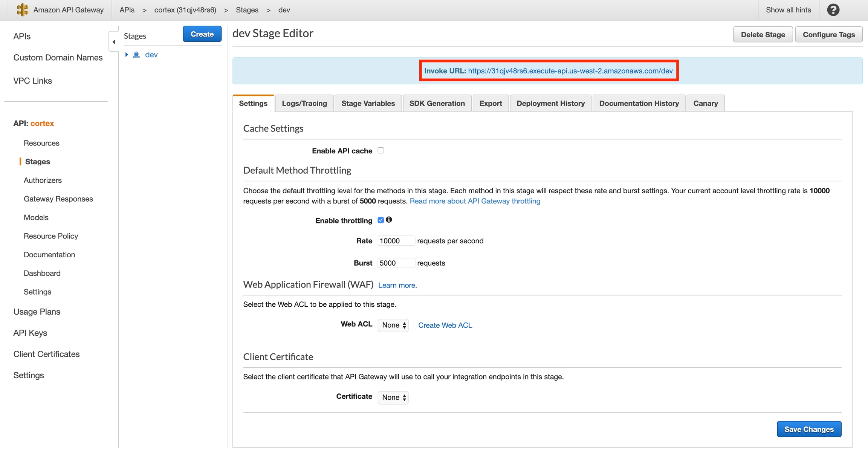Click the Create Web ACL link
Image resolution: width=868 pixels, height=451 pixels.
click(x=445, y=325)
